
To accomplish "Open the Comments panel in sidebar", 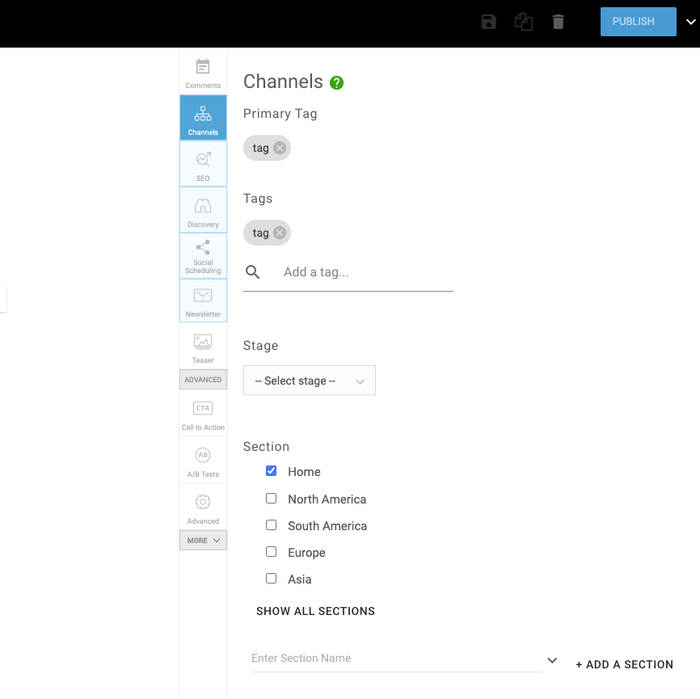I will [203, 73].
